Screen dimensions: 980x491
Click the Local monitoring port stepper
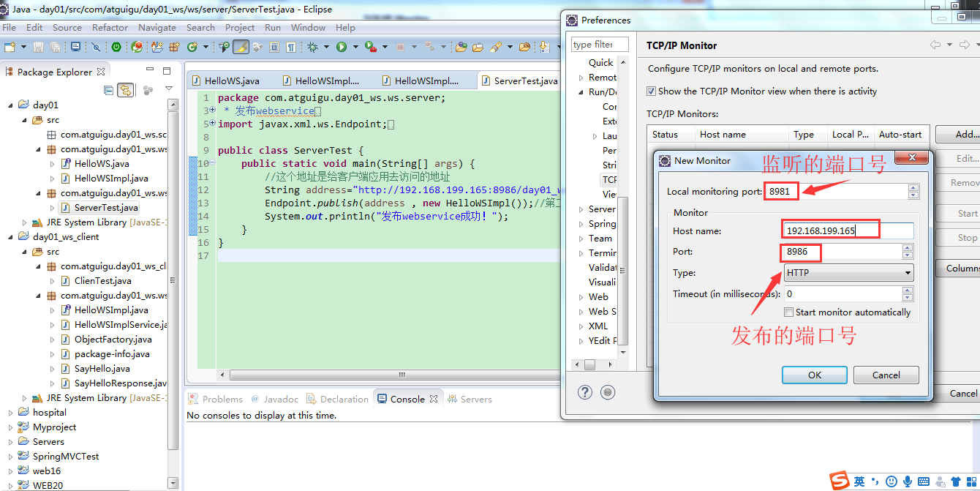(x=913, y=191)
